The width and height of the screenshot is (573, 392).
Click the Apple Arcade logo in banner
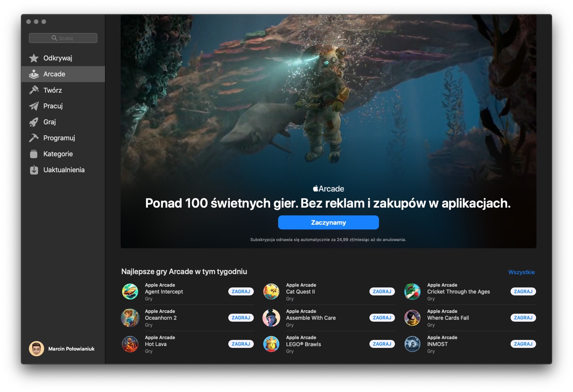[x=328, y=189]
